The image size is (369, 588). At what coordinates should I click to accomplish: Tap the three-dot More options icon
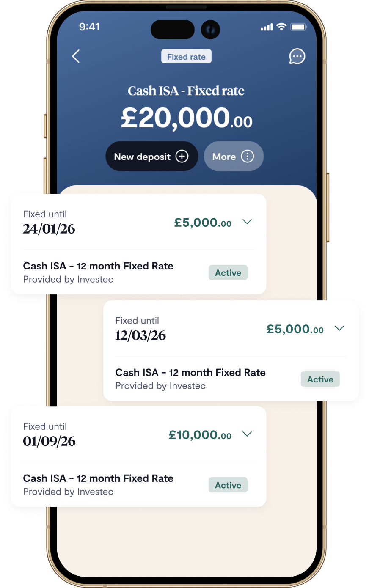(x=248, y=157)
